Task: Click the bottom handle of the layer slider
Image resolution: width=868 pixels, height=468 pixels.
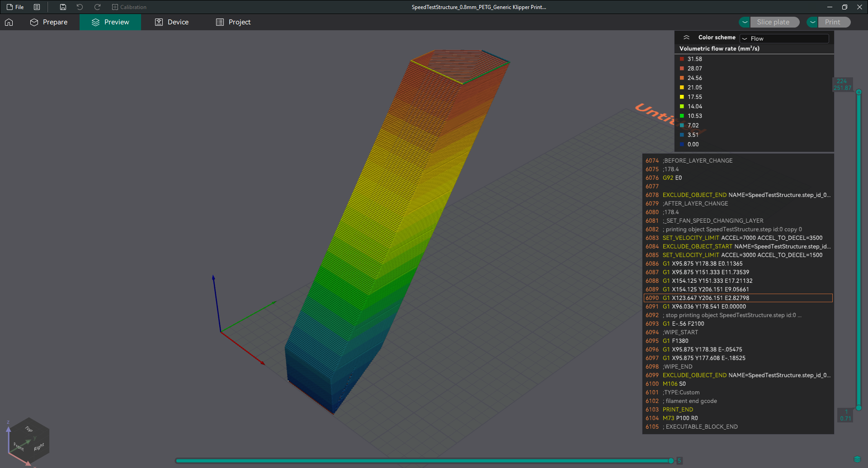Action: click(x=859, y=408)
